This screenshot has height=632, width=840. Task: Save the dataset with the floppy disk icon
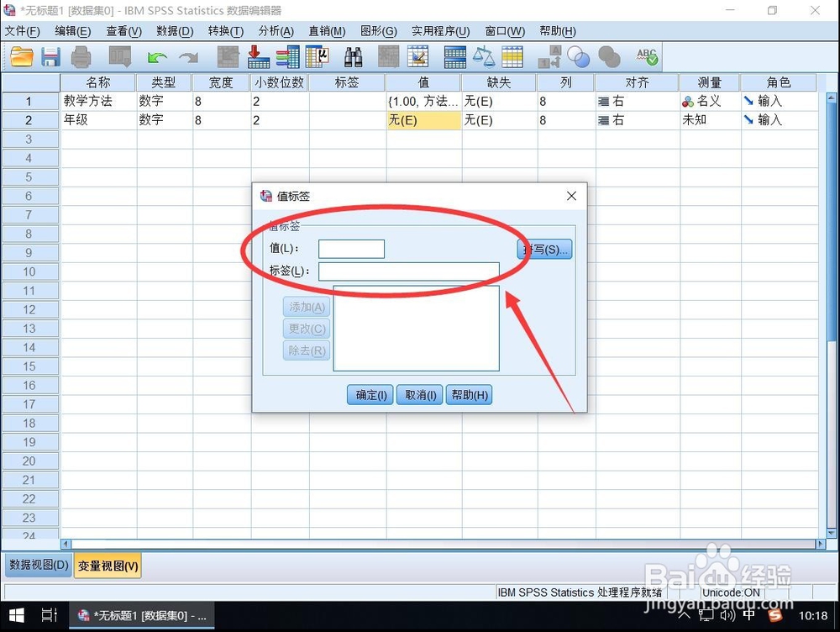51,57
